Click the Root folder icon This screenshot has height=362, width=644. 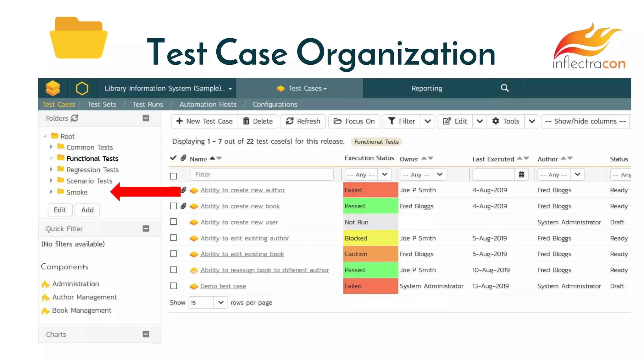click(55, 136)
